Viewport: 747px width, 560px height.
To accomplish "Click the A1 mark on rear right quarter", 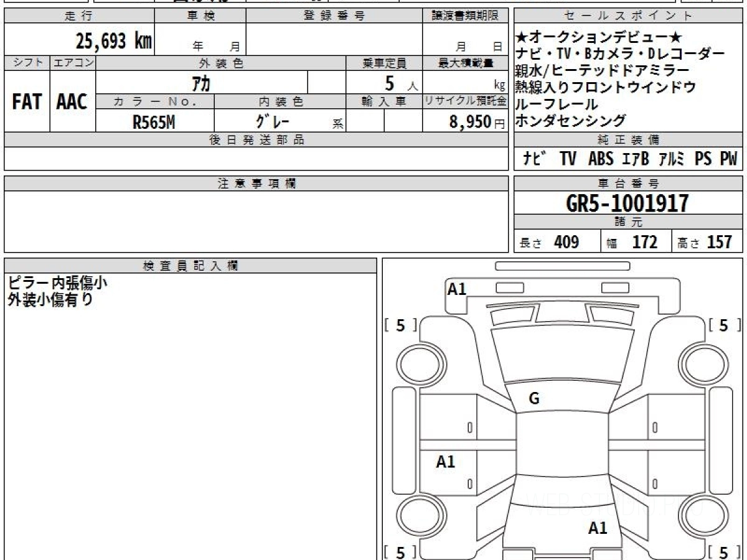I will click(x=598, y=528).
